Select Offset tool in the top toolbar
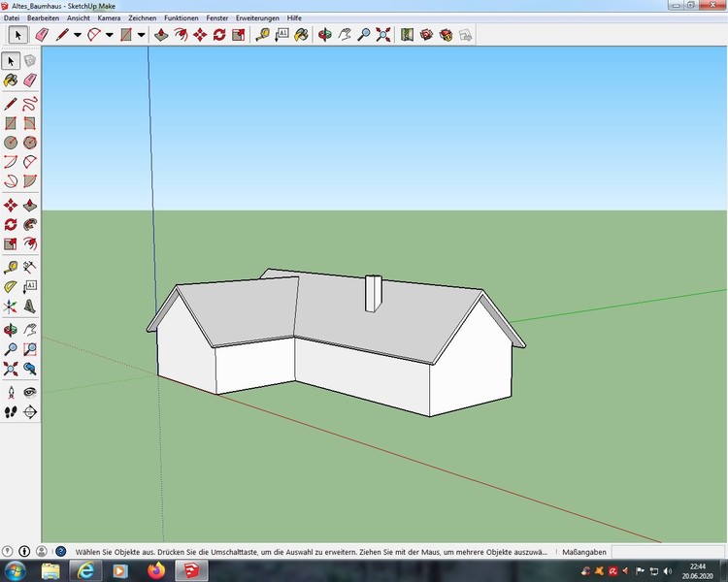This screenshot has height=582, width=728. click(181, 35)
